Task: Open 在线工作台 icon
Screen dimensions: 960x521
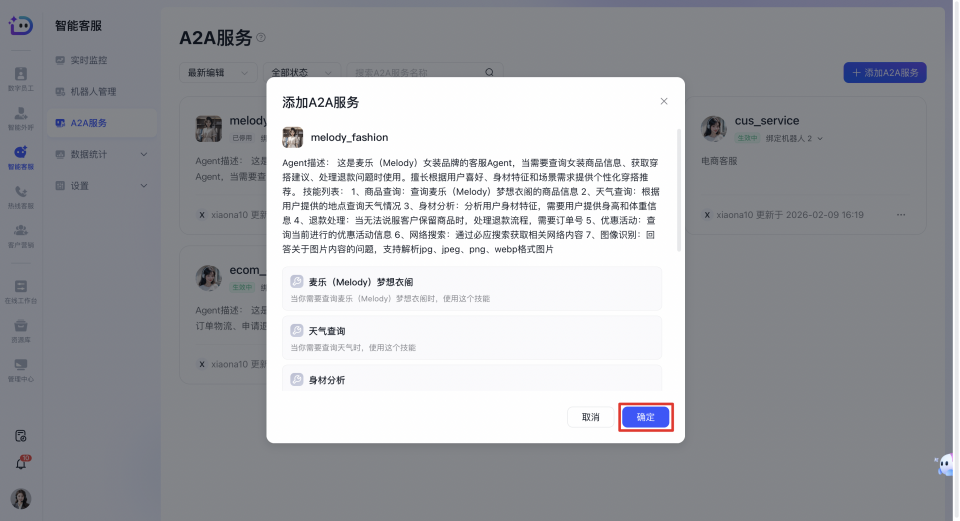Action: click(x=20, y=290)
